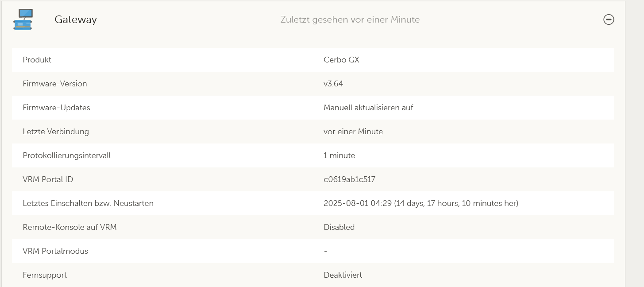This screenshot has width=644, height=287.
Task: Click 'Manuell aktualisieren auf' text
Action: click(368, 108)
